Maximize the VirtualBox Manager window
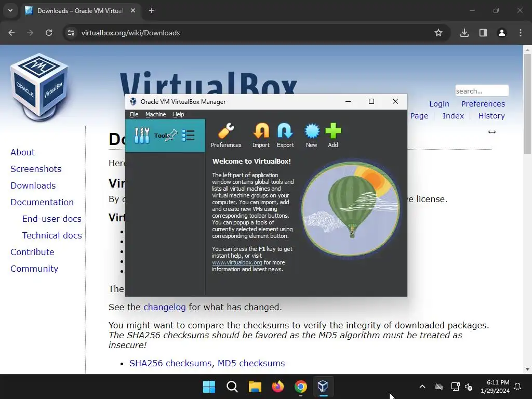 click(371, 101)
